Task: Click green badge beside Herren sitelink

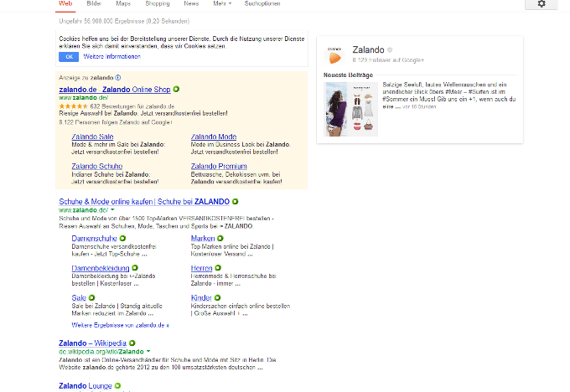Action: pyautogui.click(x=217, y=268)
